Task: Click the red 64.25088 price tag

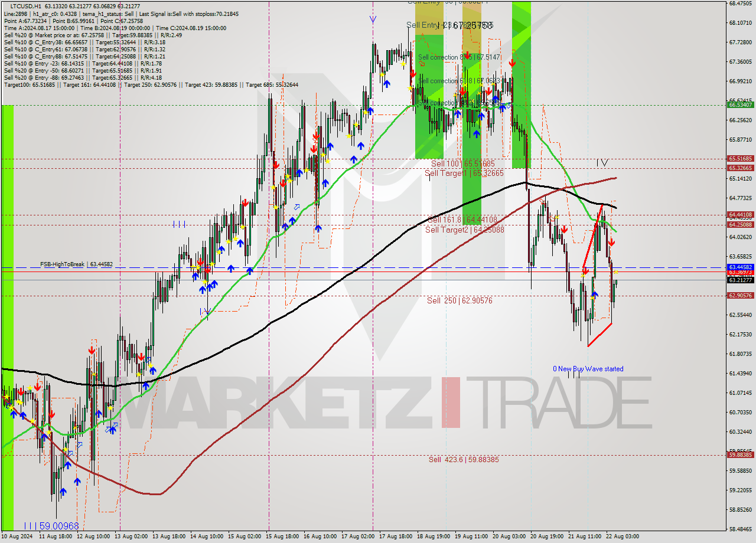Action: coord(740,224)
